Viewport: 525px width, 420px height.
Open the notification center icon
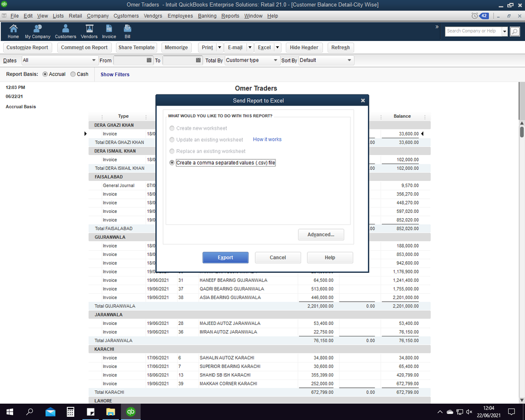[511, 412]
